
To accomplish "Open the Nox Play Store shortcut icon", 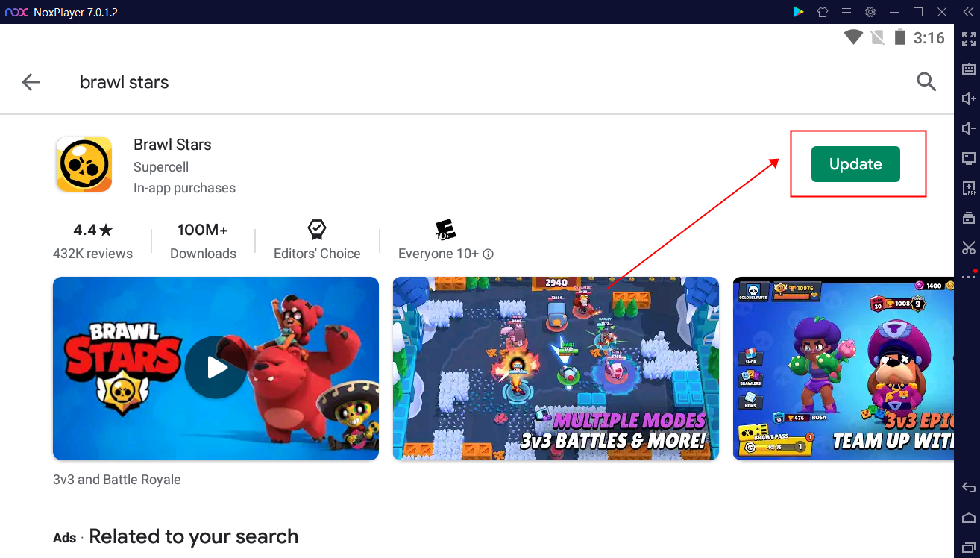I will [799, 12].
